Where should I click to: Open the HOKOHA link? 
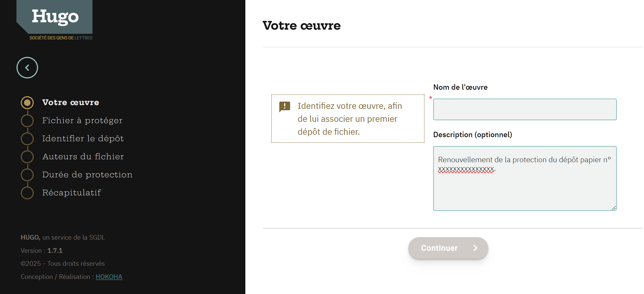pos(109,277)
